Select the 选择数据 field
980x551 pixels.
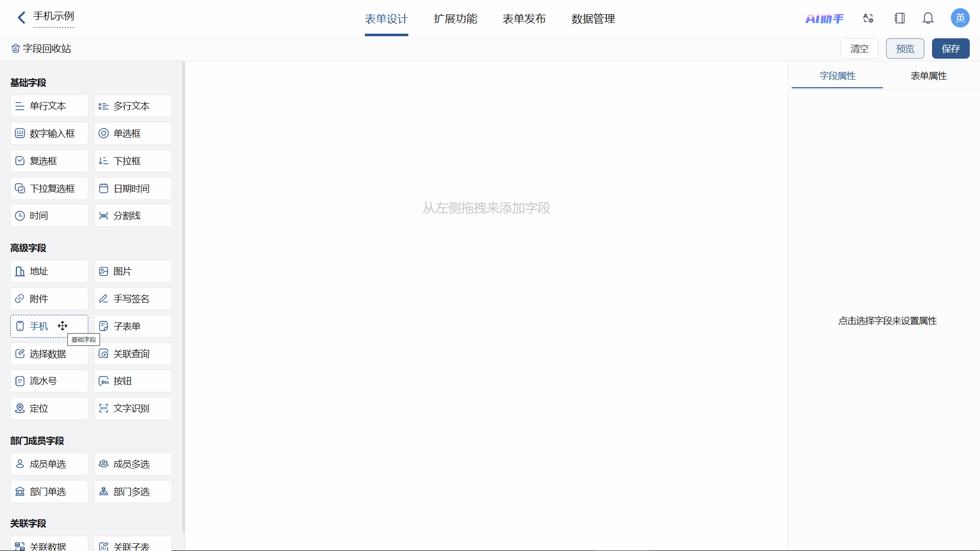pyautogui.click(x=49, y=354)
